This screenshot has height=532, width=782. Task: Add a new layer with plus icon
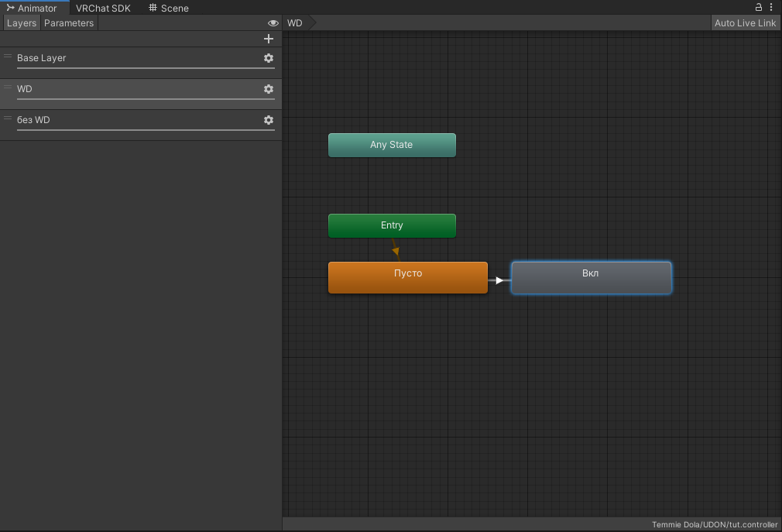[269, 39]
